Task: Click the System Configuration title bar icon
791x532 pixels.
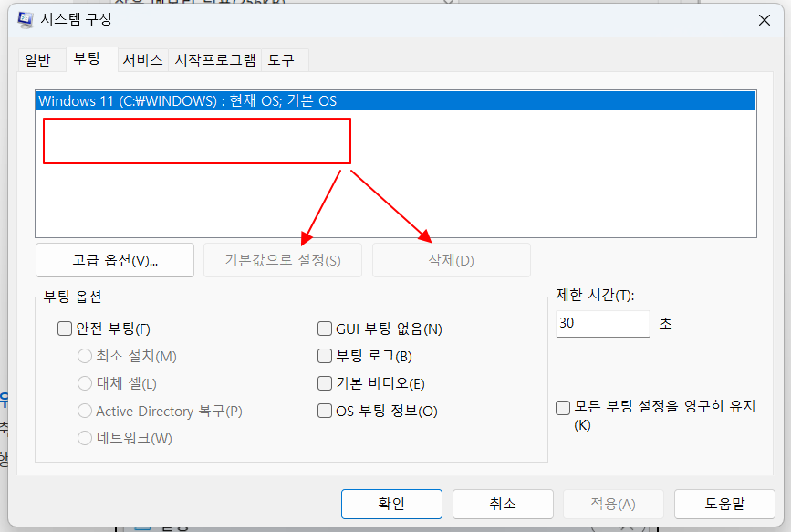Action: click(25, 20)
